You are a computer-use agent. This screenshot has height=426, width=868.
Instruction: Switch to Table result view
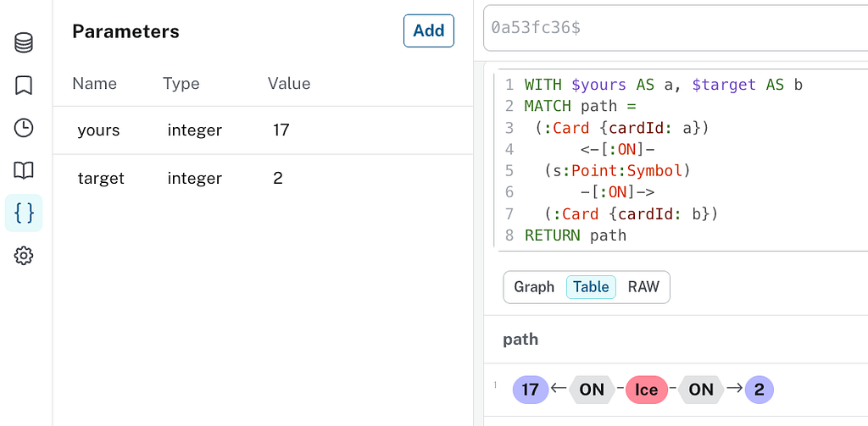point(591,287)
